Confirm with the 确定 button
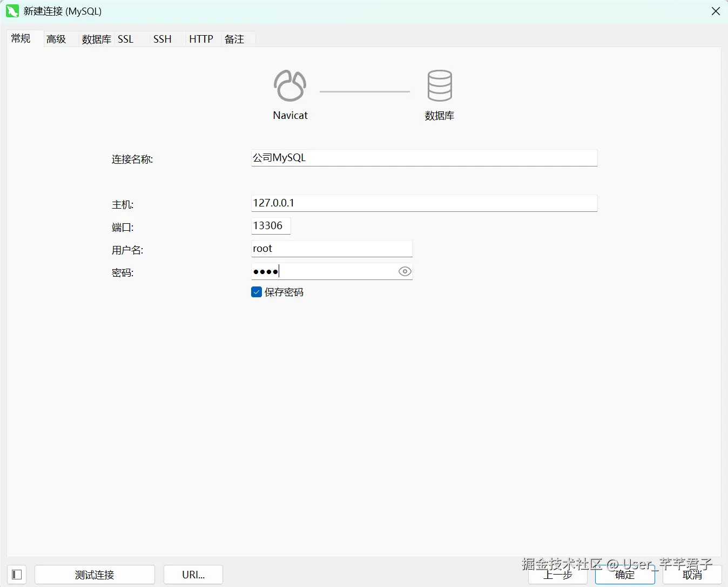 point(625,575)
